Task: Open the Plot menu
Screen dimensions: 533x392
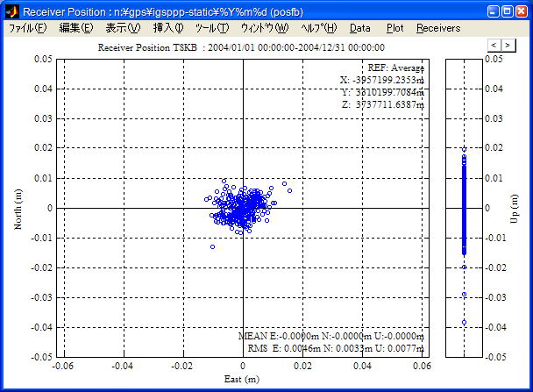Action: [394, 28]
